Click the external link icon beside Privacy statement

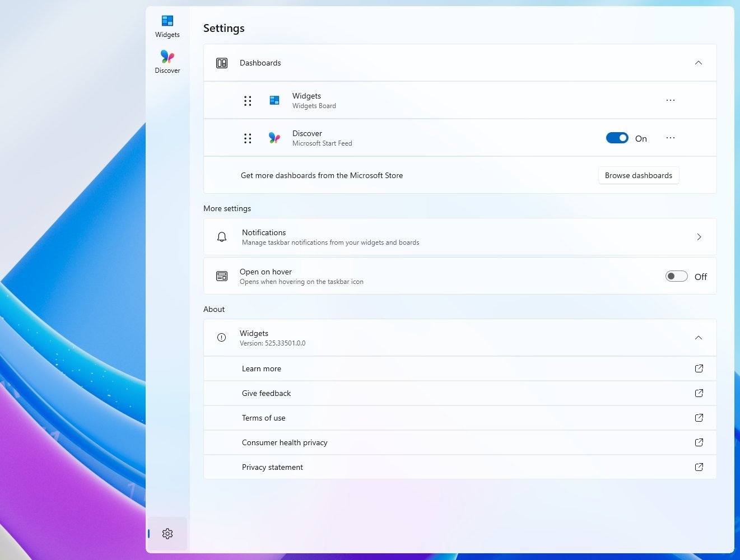point(699,466)
